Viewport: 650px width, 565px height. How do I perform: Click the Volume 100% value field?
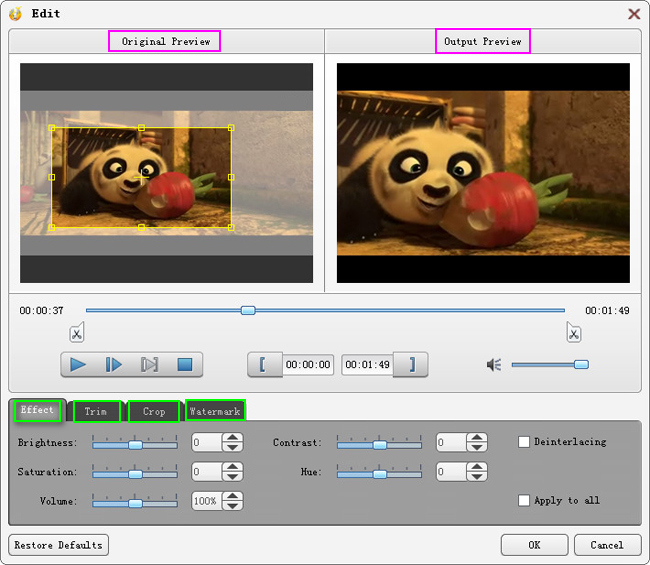207,501
